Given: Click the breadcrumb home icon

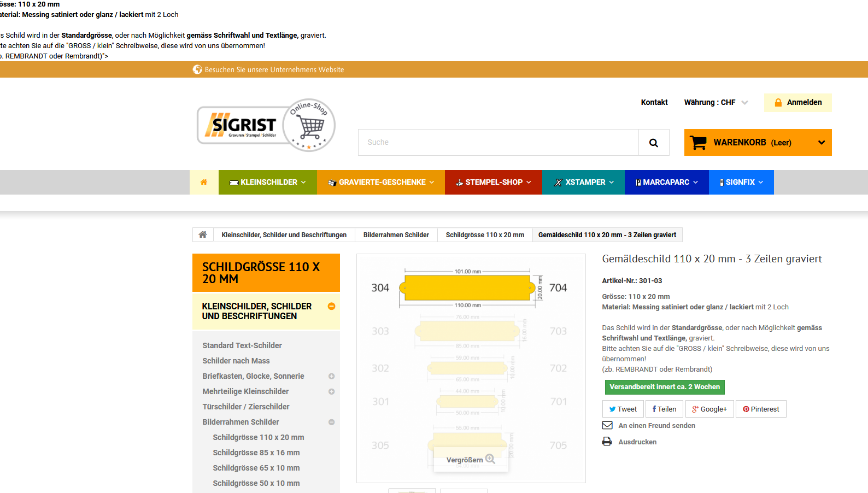Looking at the screenshot, I should 203,234.
